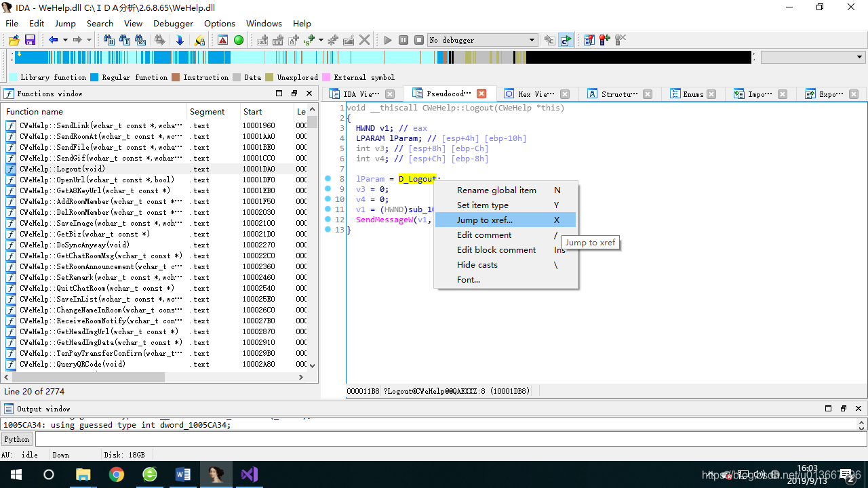Click the green circle status icon
The image size is (868, 488).
[x=239, y=40]
